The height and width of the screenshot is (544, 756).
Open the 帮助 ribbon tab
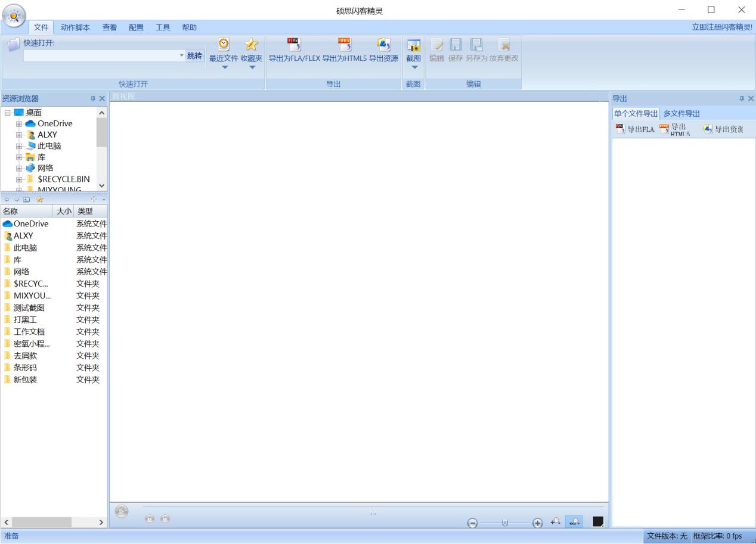tap(189, 27)
